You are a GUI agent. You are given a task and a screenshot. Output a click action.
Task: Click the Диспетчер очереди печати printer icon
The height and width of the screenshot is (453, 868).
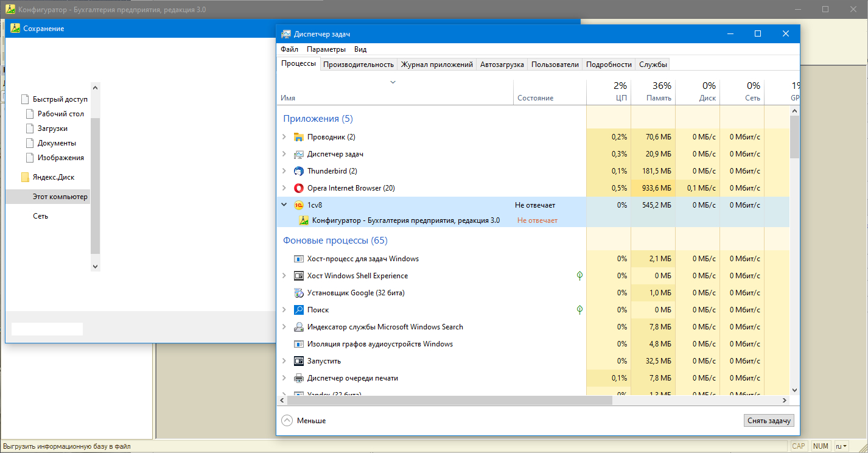click(x=298, y=378)
